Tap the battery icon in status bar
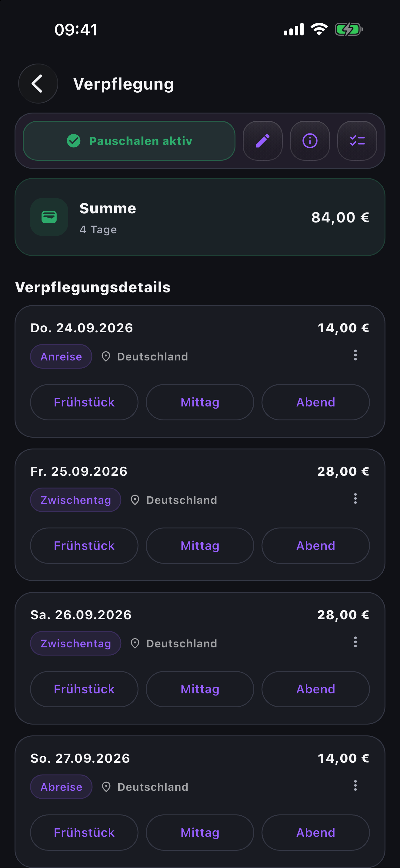The height and width of the screenshot is (868, 400). coord(349,29)
